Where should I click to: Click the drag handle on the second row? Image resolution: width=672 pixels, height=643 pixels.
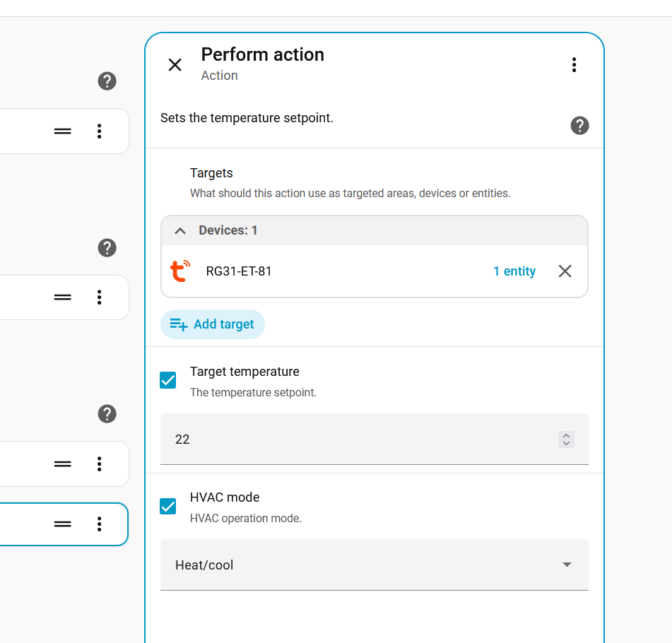pyautogui.click(x=63, y=297)
